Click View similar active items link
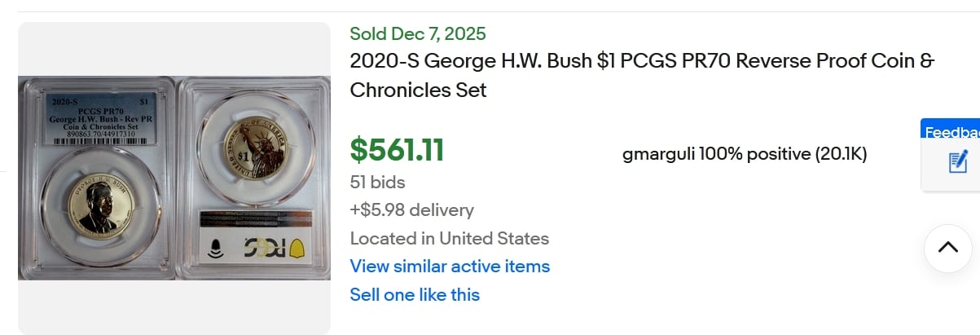Screen dimensions: 980x335 pyautogui.click(x=450, y=266)
